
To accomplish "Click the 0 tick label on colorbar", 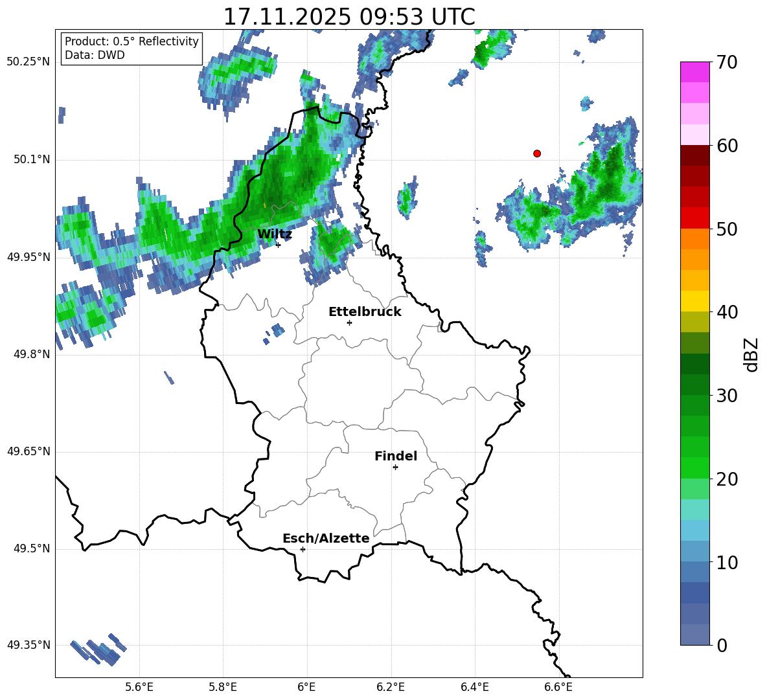I will coord(722,646).
